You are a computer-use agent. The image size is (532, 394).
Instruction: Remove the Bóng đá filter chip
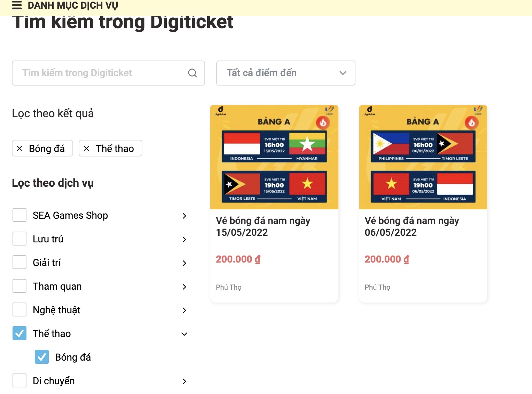click(20, 148)
